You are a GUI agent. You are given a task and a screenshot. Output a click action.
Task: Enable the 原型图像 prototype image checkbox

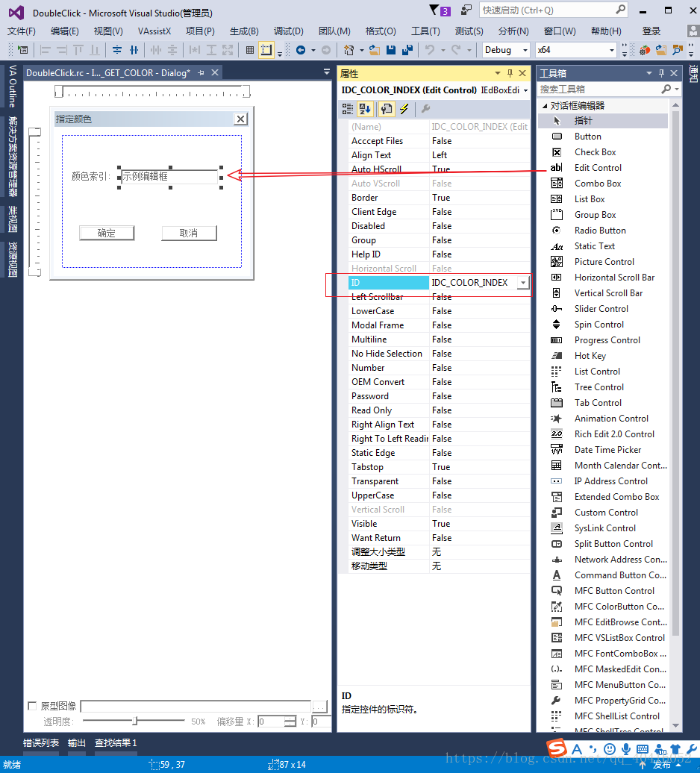[33, 706]
